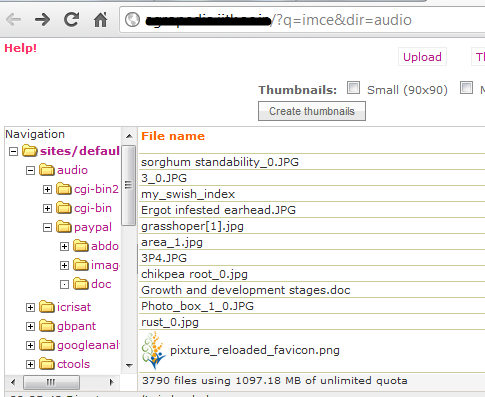
Task: Click the navigation tree scroll-up arrow
Action: (129, 136)
